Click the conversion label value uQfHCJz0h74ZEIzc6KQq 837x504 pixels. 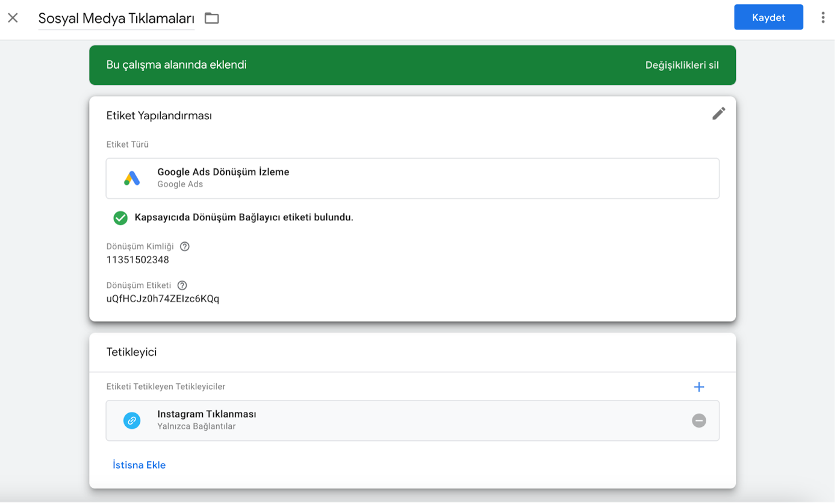(x=163, y=299)
